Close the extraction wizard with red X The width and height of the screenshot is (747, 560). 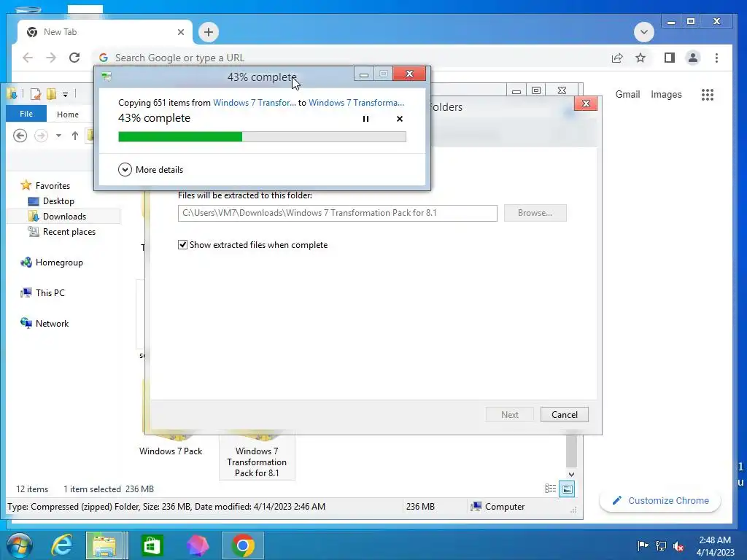586,104
